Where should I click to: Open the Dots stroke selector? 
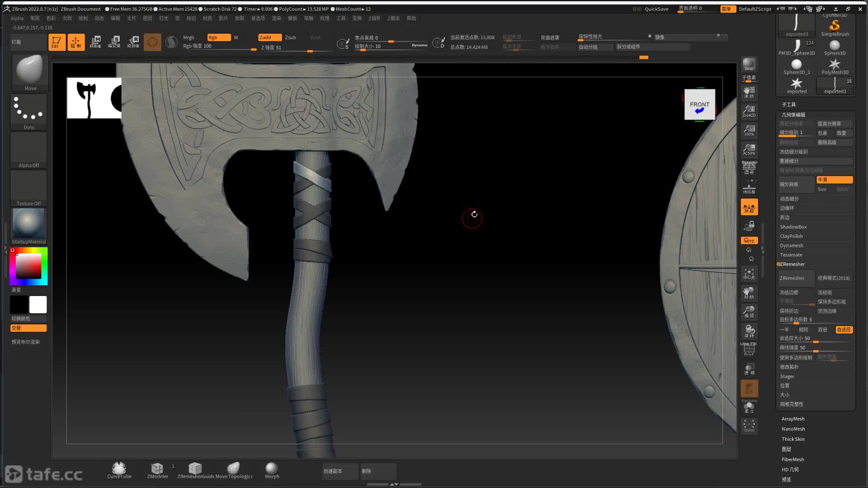pos(29,112)
